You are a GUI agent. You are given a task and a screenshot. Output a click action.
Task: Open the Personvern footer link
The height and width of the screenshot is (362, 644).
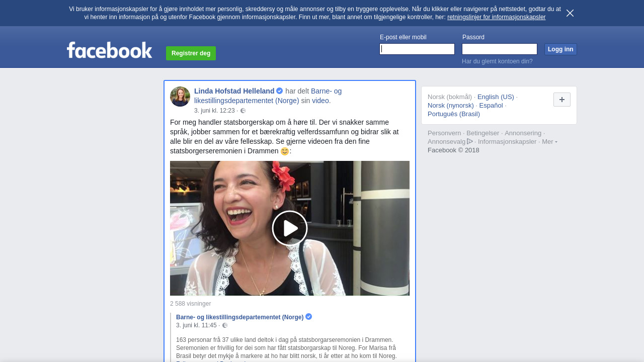click(x=444, y=133)
